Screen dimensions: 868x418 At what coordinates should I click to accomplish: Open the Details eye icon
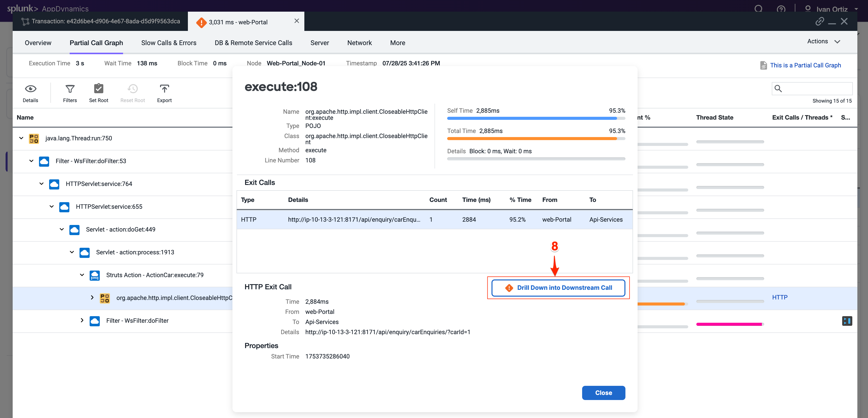30,89
